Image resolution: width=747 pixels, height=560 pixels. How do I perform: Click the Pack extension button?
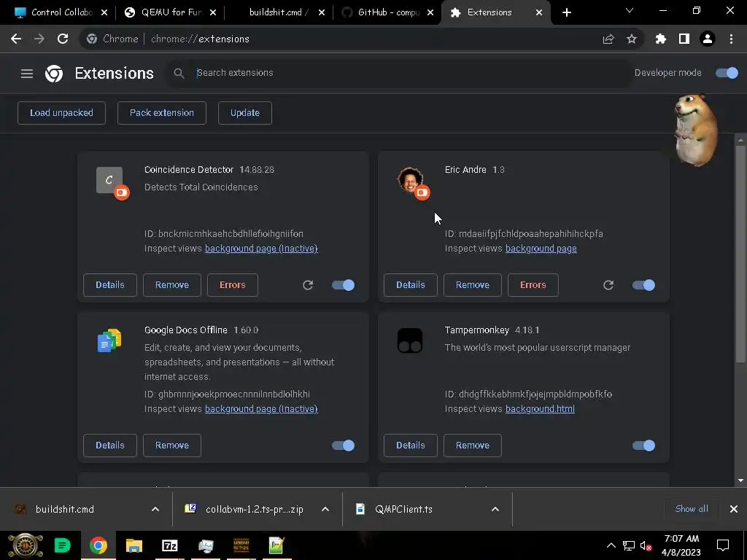(162, 113)
